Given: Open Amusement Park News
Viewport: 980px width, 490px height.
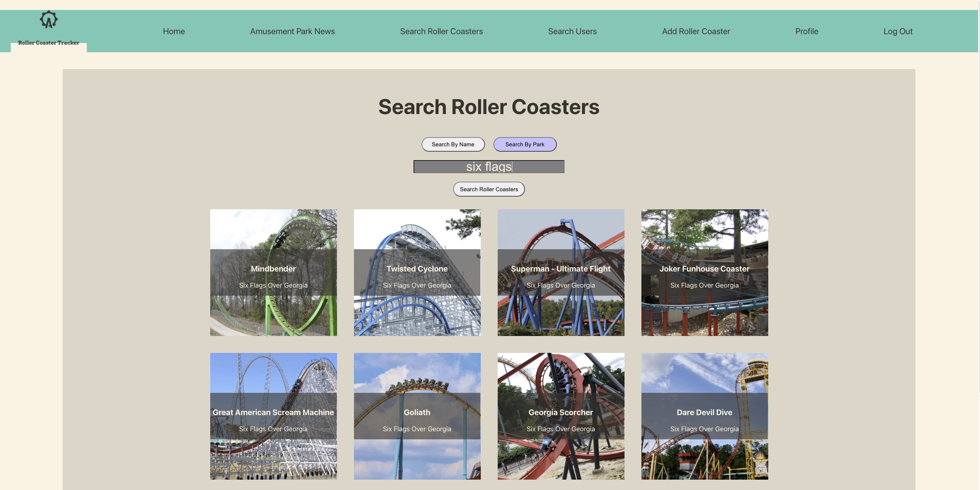Looking at the screenshot, I should click(292, 31).
